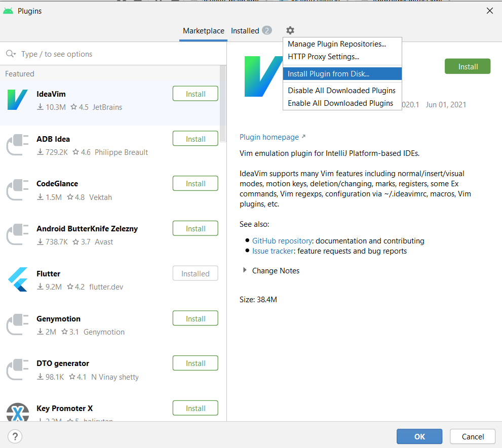Click the search magnifier icon
The image size is (502, 448).
click(x=11, y=54)
